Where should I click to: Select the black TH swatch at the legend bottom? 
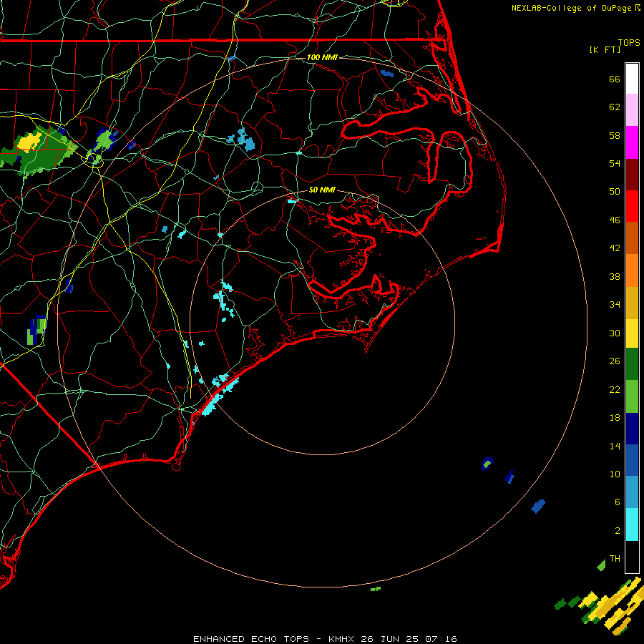(632, 557)
